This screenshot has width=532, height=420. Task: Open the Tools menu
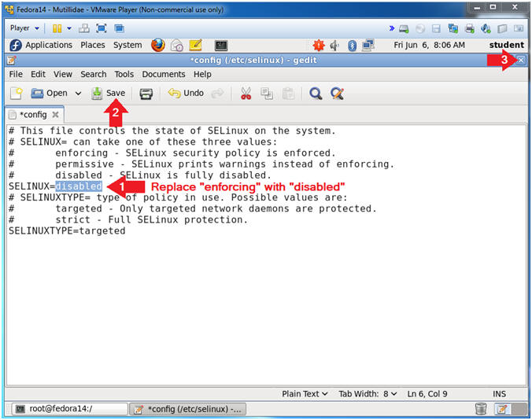124,74
